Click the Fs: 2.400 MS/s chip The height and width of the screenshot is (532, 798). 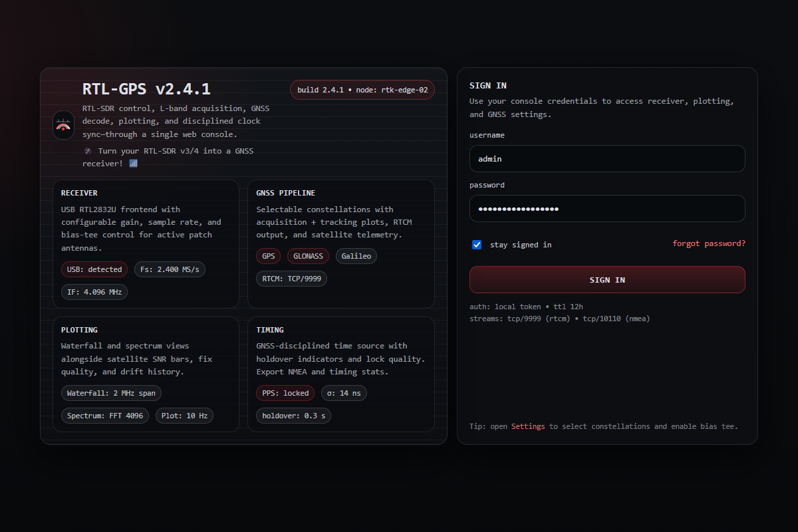pos(170,269)
